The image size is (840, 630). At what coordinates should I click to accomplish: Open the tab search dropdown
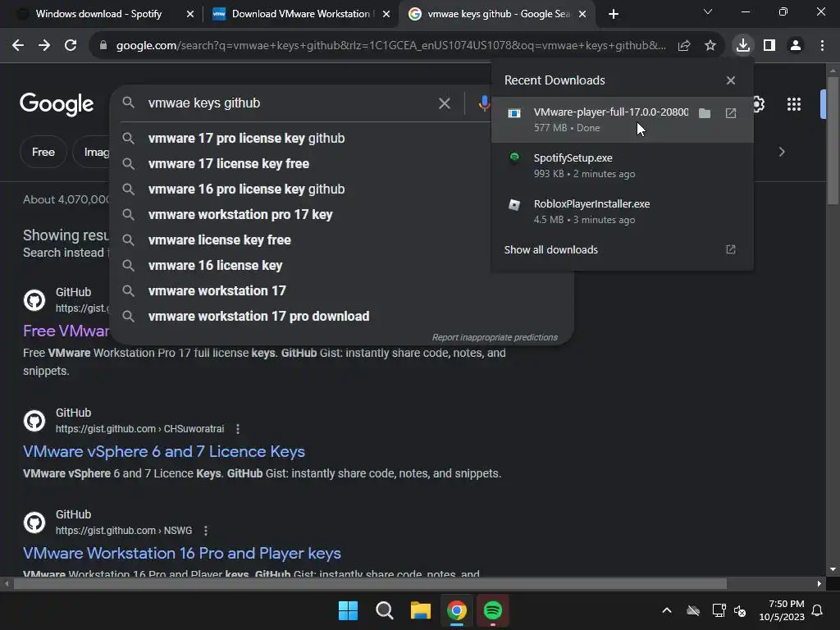tap(708, 11)
